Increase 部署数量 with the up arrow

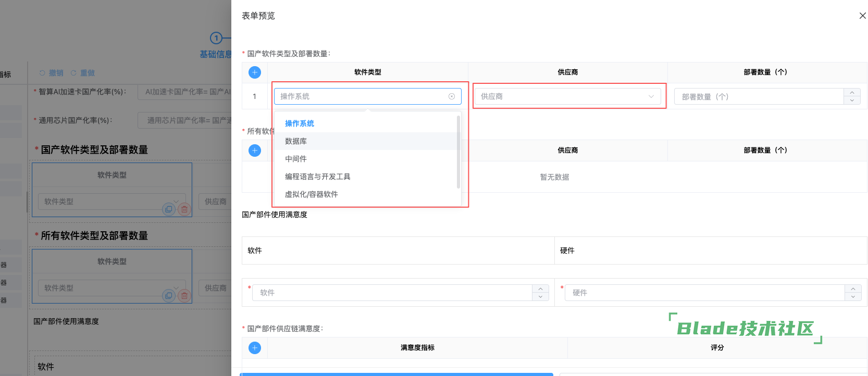pos(852,93)
